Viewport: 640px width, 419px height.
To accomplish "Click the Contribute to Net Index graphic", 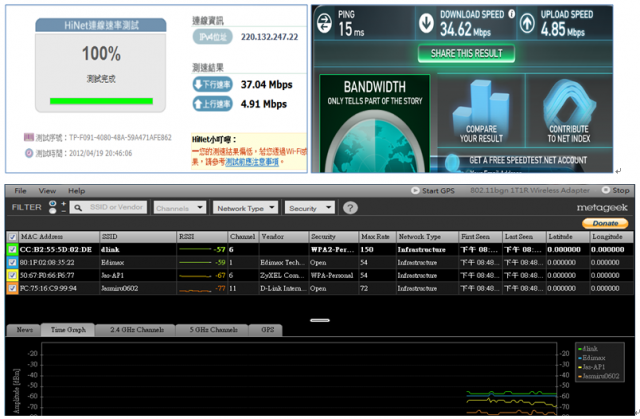I will pyautogui.click(x=569, y=102).
